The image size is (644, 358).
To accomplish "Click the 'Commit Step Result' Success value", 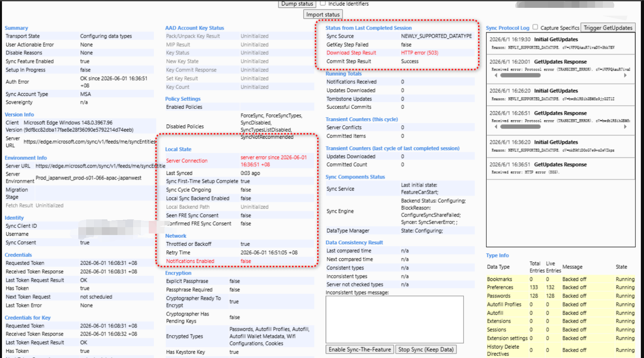I will tap(409, 61).
